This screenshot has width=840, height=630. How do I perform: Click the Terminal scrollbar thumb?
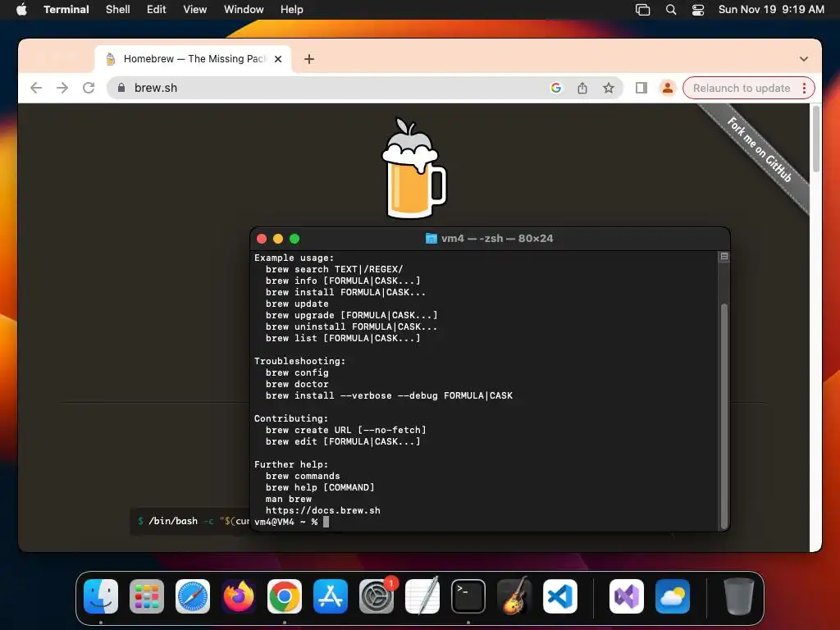(724, 416)
